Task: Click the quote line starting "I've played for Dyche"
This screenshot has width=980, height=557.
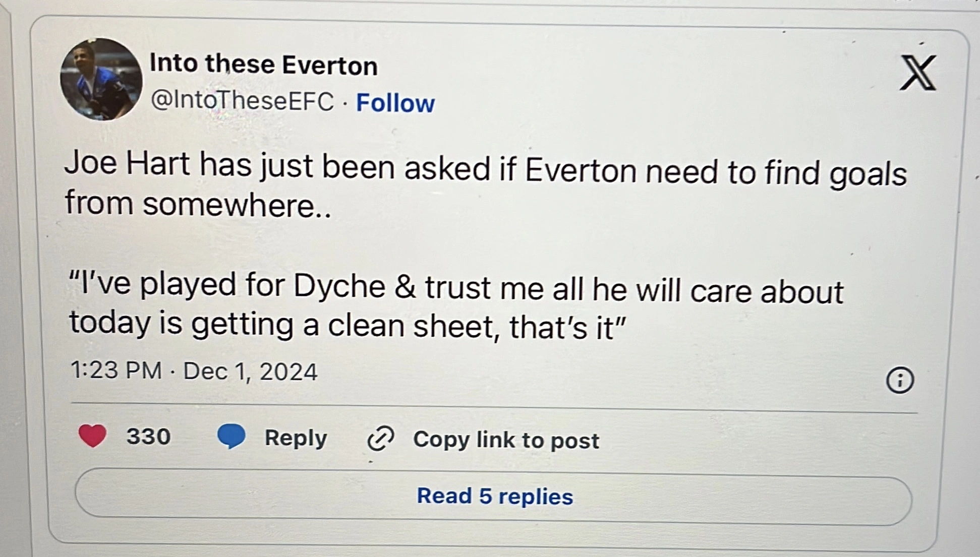Action: point(456,288)
